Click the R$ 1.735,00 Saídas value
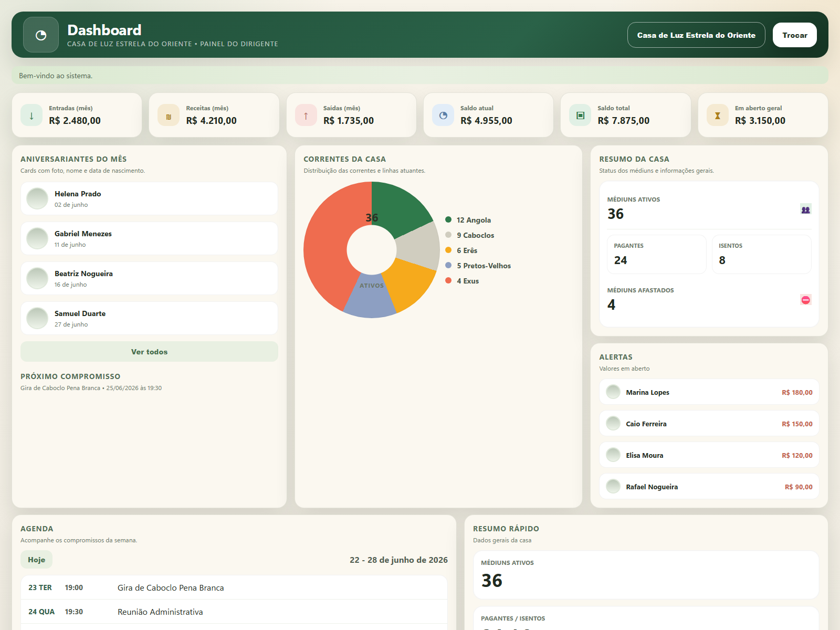Viewport: 840px width, 630px height. pos(349,120)
